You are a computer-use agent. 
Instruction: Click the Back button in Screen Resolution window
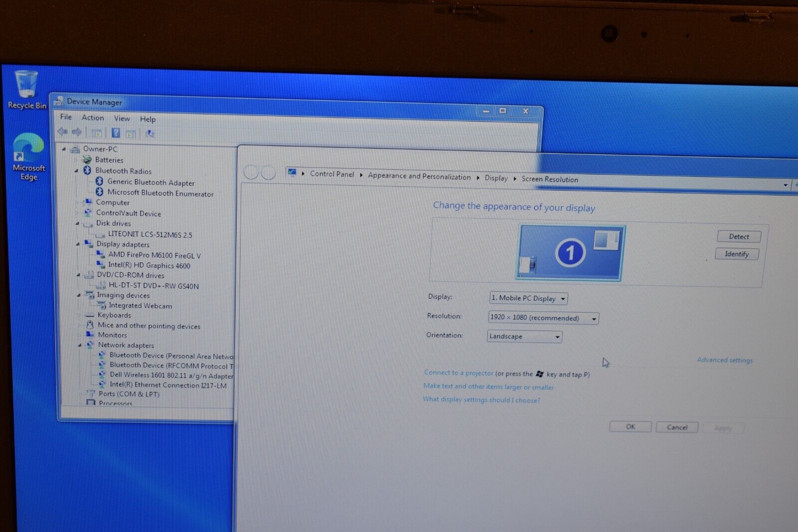(251, 173)
